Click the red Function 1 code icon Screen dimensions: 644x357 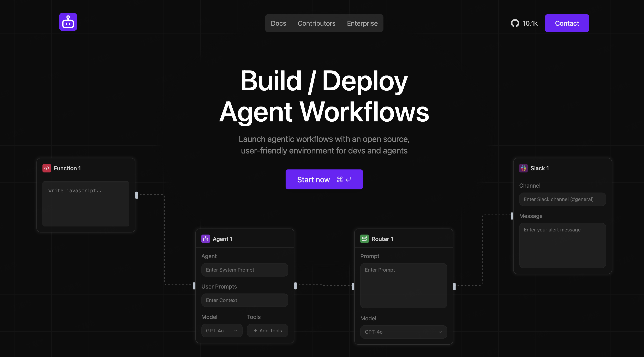pos(47,168)
